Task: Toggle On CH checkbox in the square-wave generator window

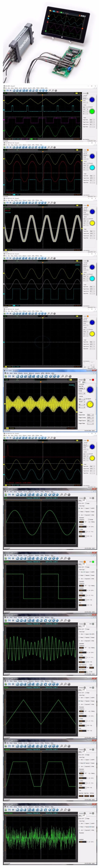Action: (79, 567)
